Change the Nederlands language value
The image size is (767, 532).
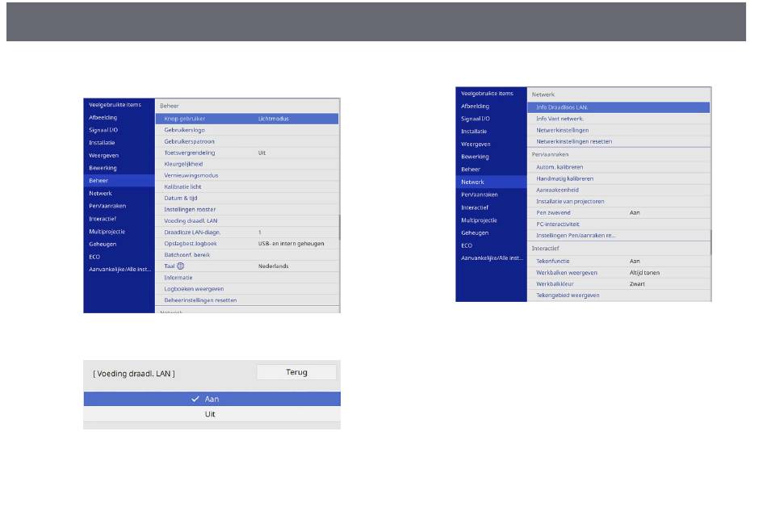(274, 266)
